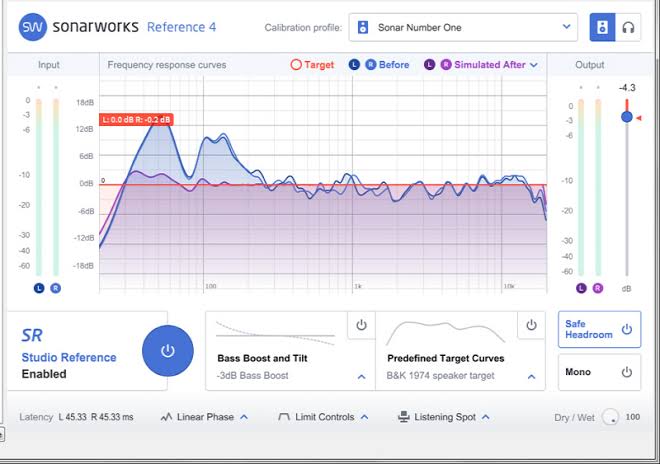660x464 pixels.
Task: Click the -3dB Bass Boost setting text
Action: click(x=253, y=375)
